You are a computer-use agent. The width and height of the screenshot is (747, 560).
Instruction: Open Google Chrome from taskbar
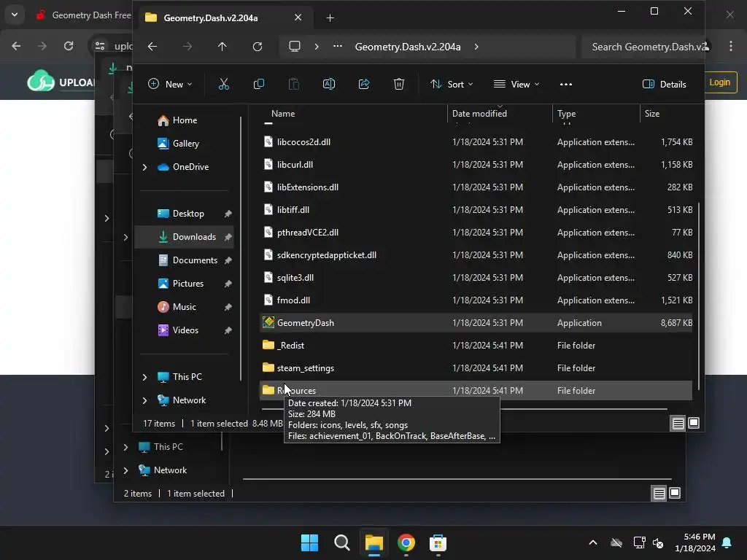point(406,542)
